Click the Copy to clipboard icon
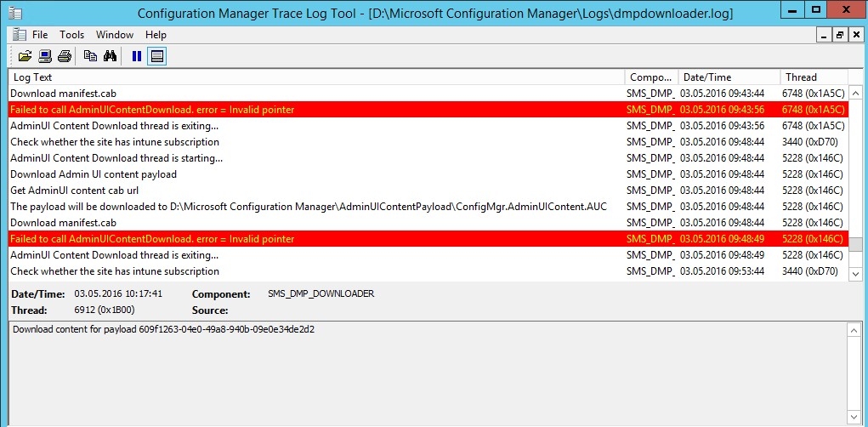Screen dimensions: 868x427 tap(90, 56)
